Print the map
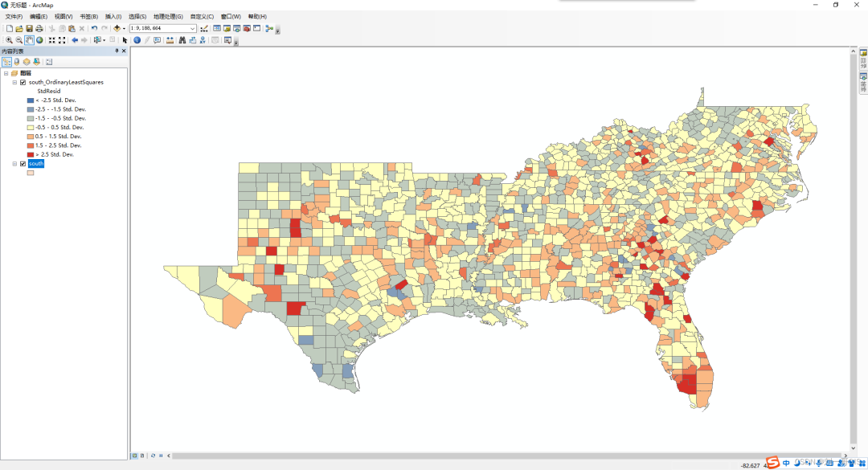 pos(39,28)
